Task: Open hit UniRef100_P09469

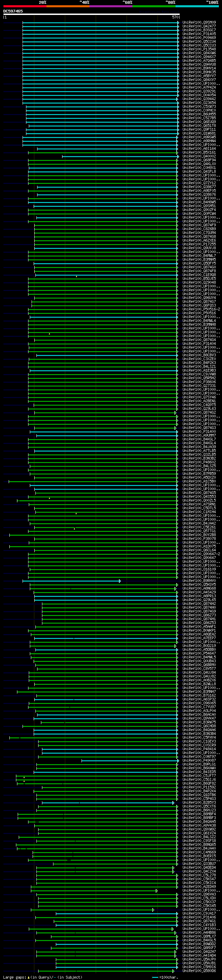Action: [199, 38]
